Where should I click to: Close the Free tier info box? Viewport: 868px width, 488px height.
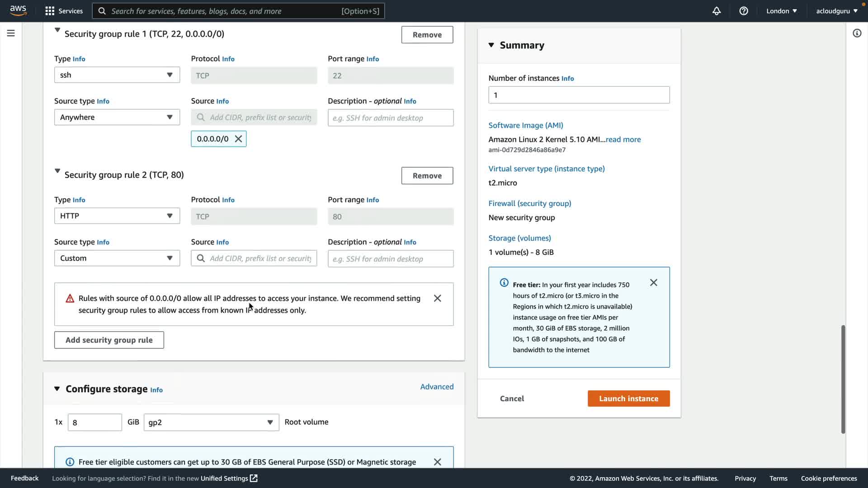pyautogui.click(x=654, y=282)
